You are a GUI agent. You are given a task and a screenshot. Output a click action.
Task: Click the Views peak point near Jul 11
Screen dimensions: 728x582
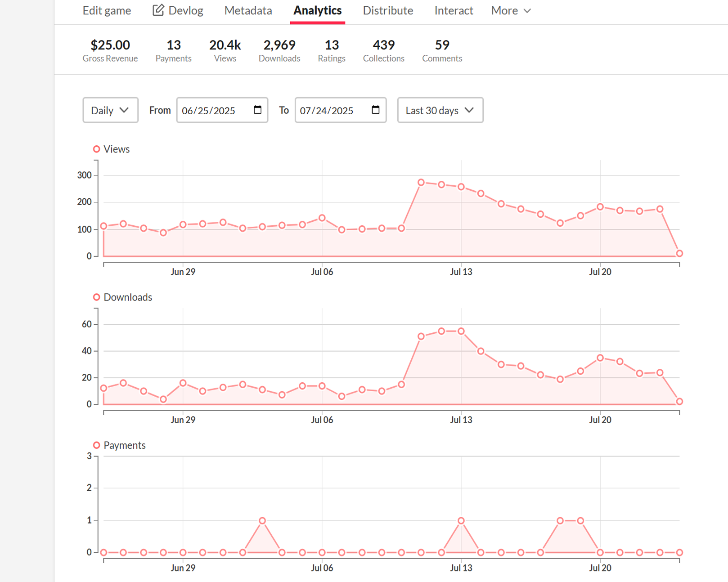tap(421, 183)
